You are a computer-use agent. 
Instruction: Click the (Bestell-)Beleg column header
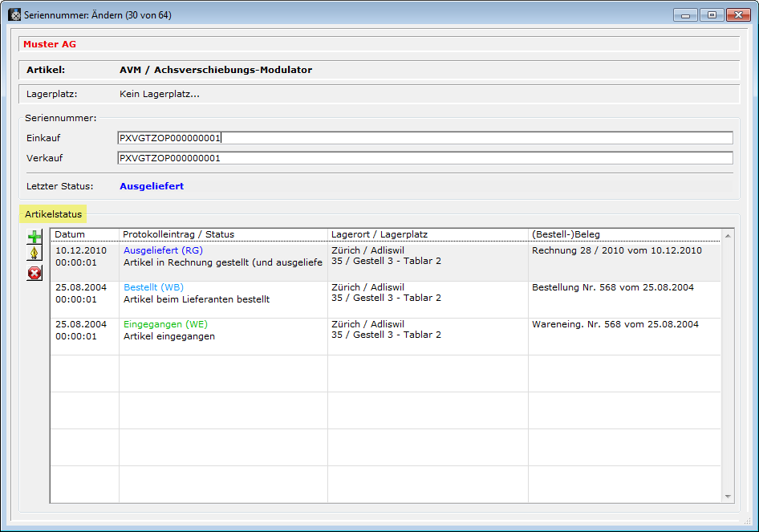click(624, 234)
